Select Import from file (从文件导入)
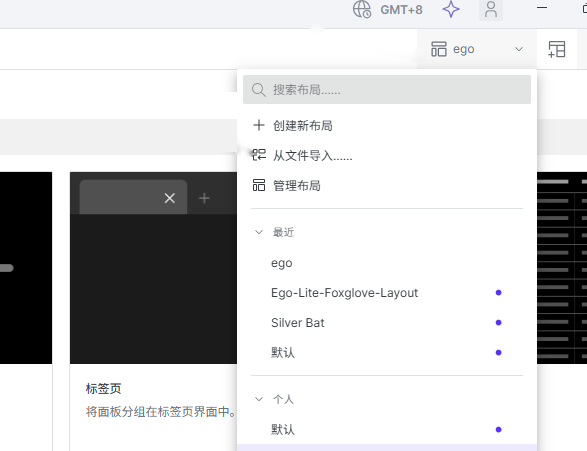 387,155
